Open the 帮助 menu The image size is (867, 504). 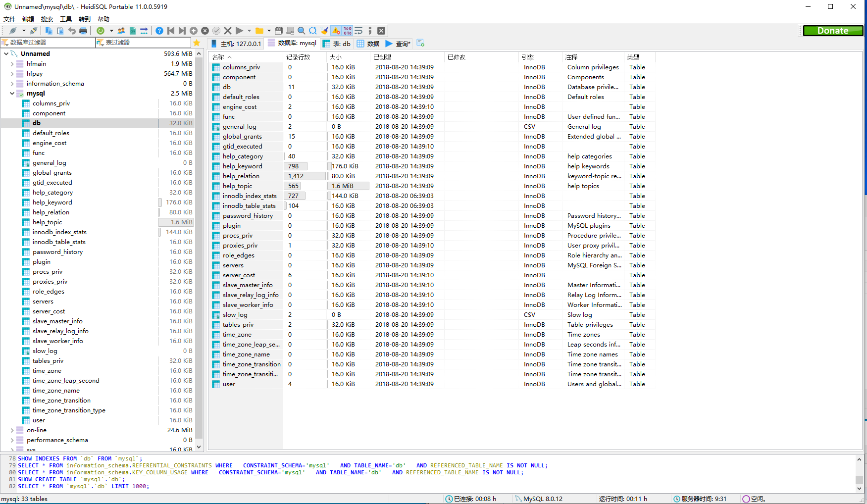tap(103, 19)
